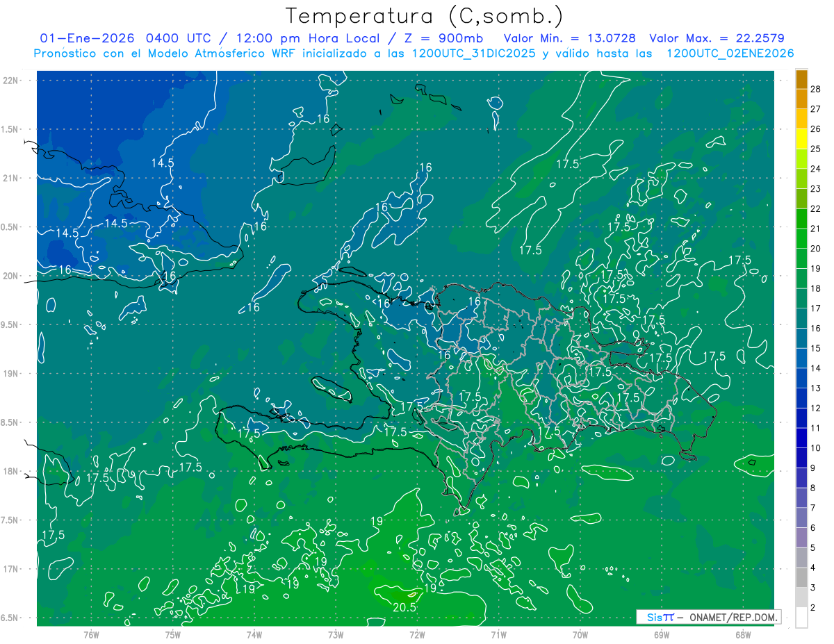Select the date text "01-Ene-2026"
This screenshot has height=644, width=834.
[88, 38]
